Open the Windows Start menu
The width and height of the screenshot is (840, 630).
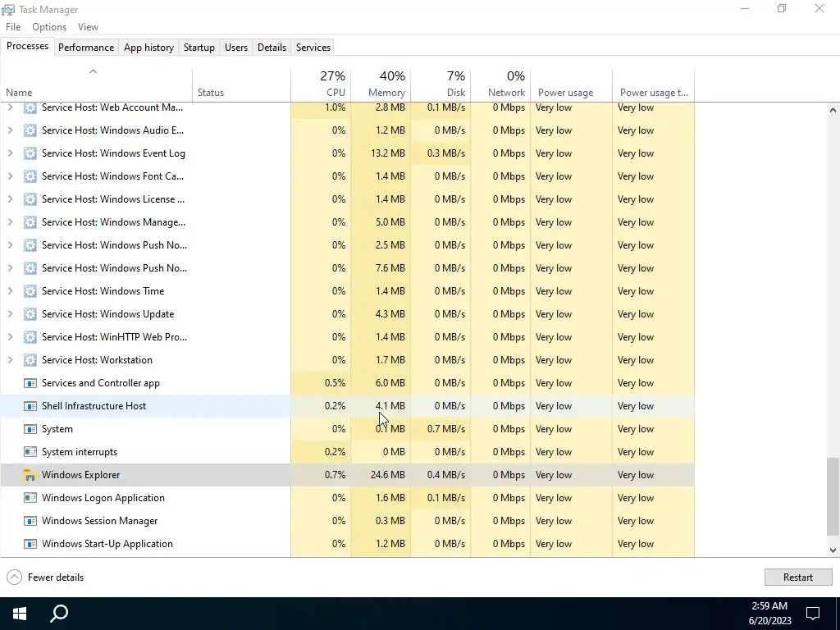tap(20, 614)
